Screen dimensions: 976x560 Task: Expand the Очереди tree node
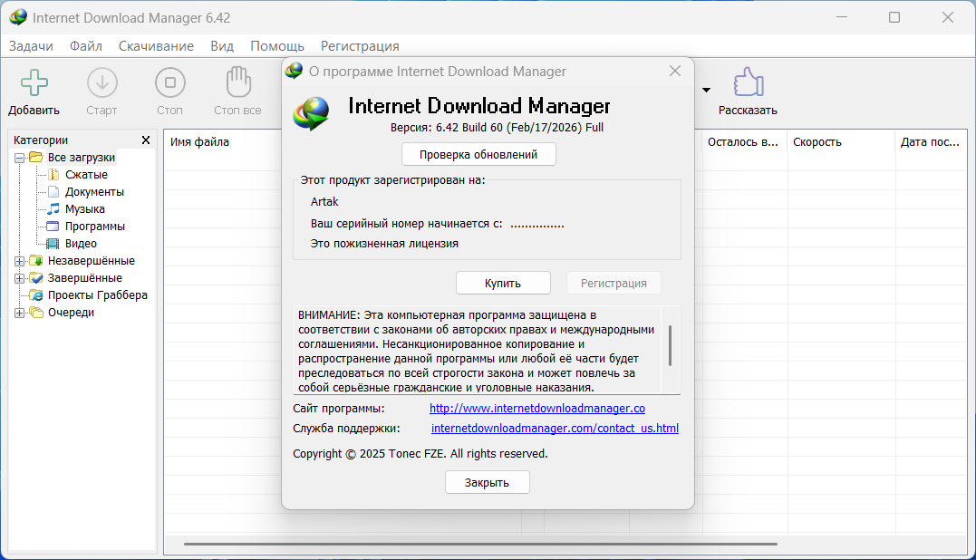[19, 313]
